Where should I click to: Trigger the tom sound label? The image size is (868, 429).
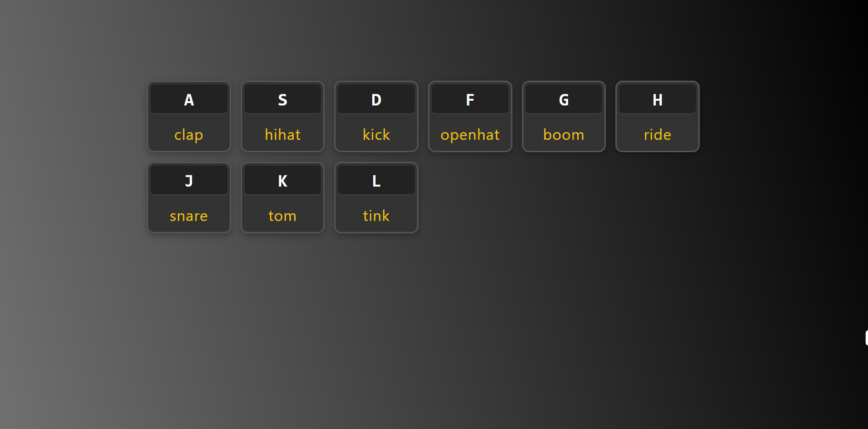point(283,216)
